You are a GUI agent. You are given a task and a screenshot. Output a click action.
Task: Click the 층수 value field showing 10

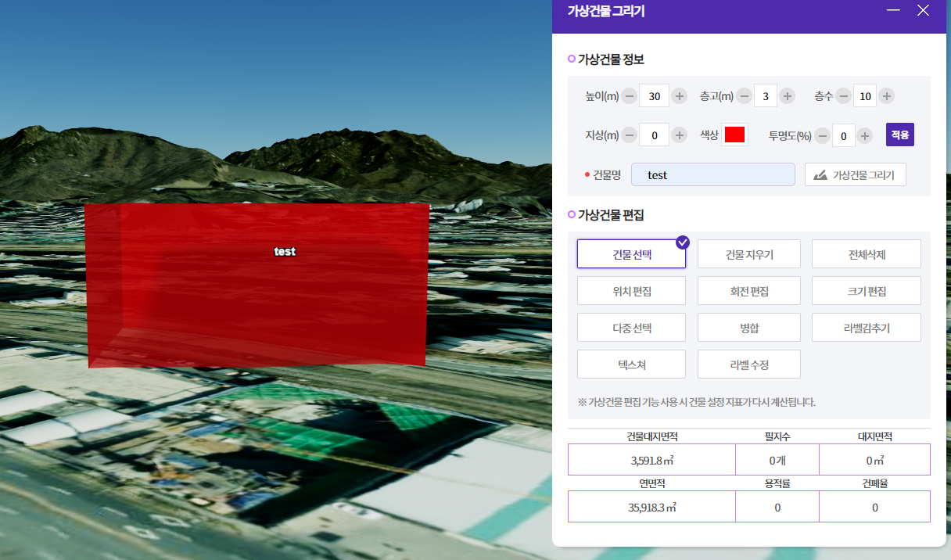[865, 96]
